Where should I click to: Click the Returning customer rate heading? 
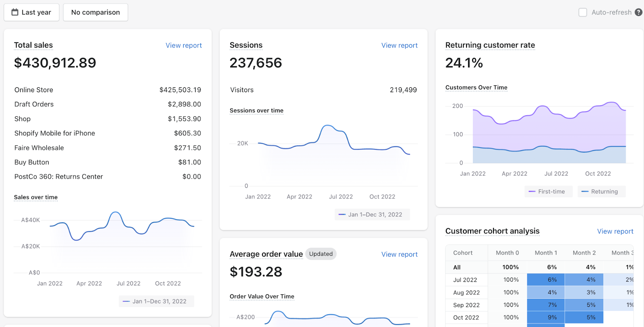pyautogui.click(x=490, y=45)
